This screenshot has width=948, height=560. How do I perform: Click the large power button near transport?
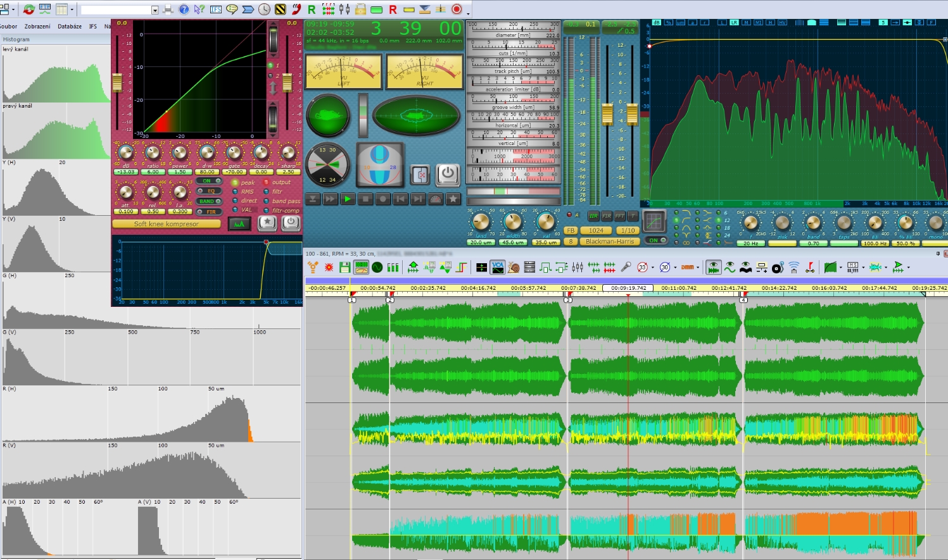(448, 175)
